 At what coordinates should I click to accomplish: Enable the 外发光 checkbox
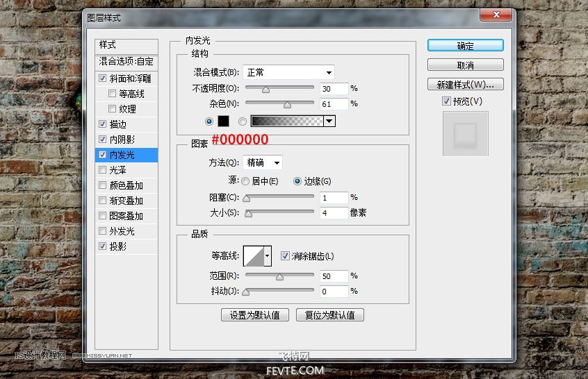click(x=102, y=230)
